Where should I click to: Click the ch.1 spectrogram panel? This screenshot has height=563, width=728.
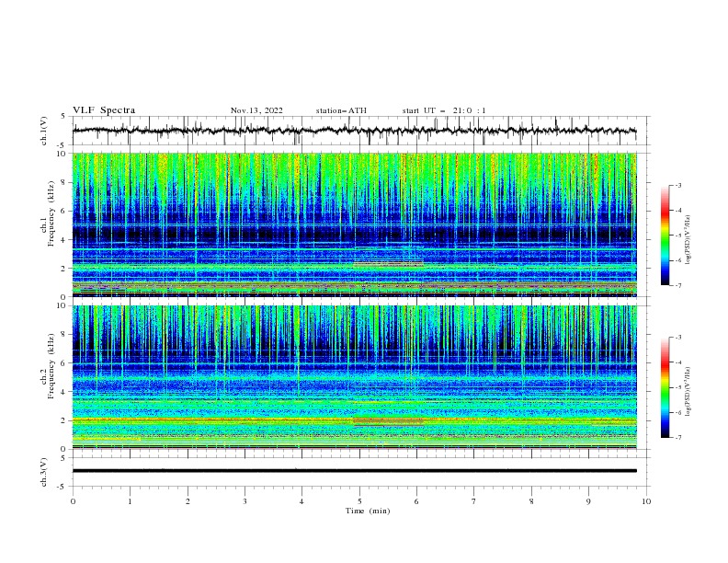tap(354, 224)
